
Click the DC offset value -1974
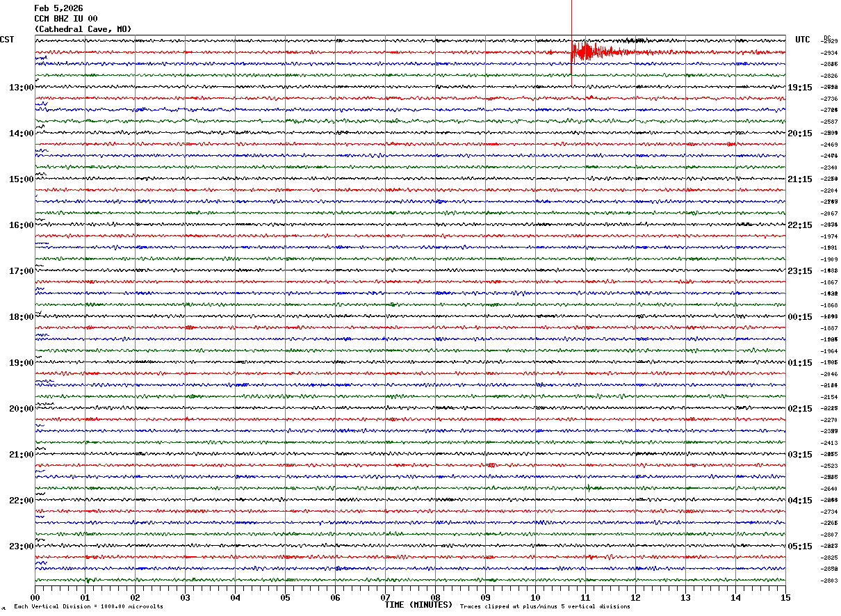point(830,236)
